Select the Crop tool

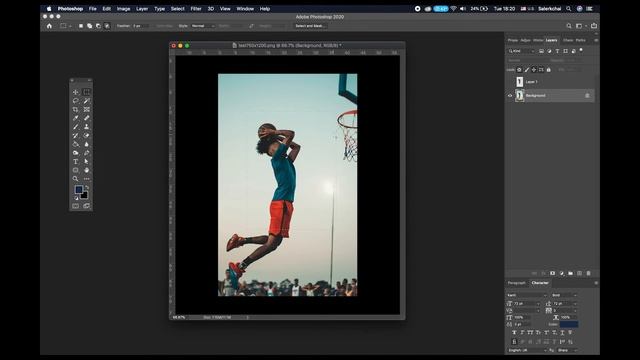tap(76, 109)
